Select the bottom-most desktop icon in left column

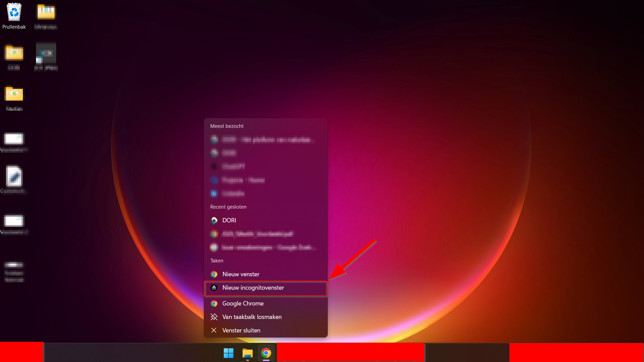14,271
